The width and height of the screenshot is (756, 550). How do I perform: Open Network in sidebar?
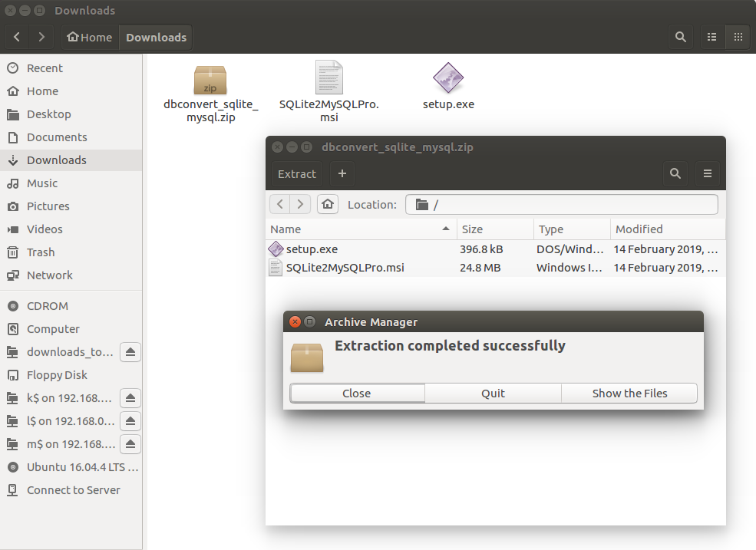point(71,275)
